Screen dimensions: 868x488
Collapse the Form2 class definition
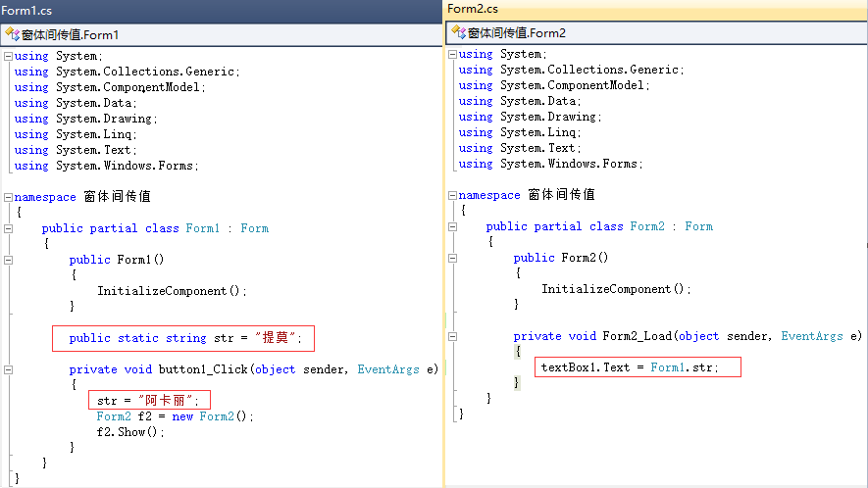pos(452,226)
